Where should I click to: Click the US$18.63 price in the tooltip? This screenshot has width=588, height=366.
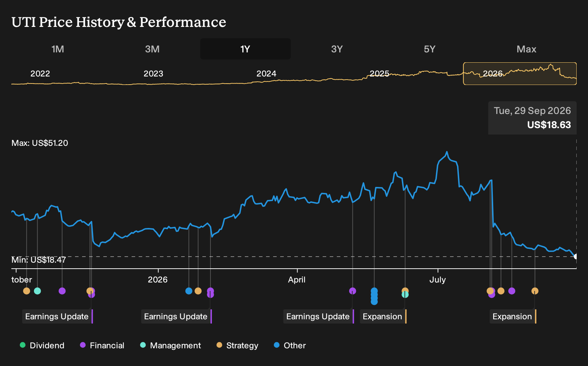[549, 125]
